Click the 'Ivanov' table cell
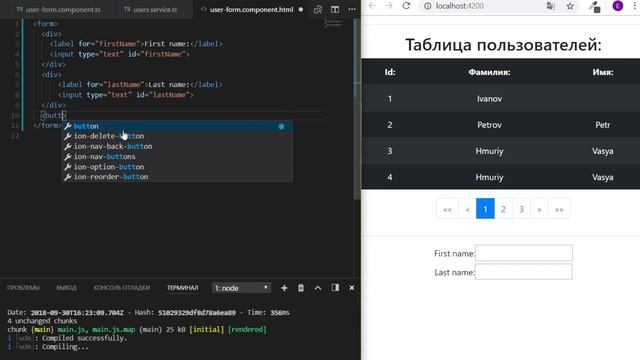Viewport: 640px width, 360px height. coord(489,99)
